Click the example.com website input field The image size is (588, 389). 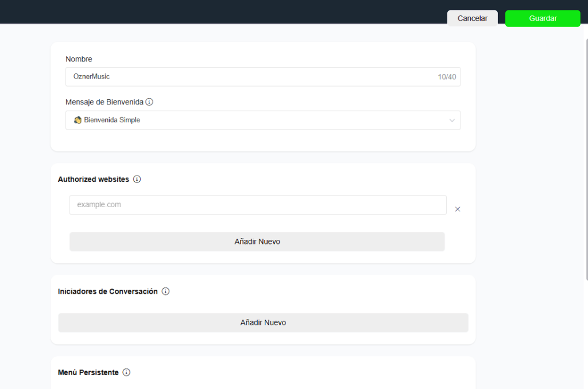(257, 205)
